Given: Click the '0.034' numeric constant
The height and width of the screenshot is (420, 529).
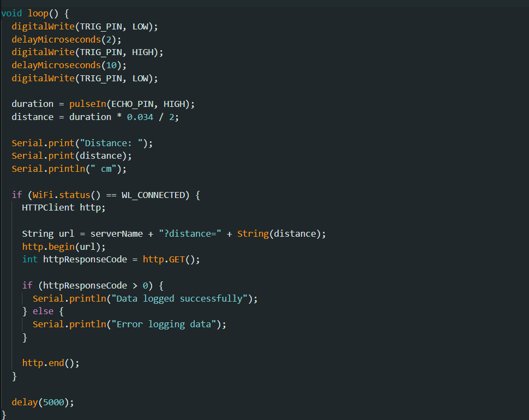Looking at the screenshot, I should coord(140,117).
